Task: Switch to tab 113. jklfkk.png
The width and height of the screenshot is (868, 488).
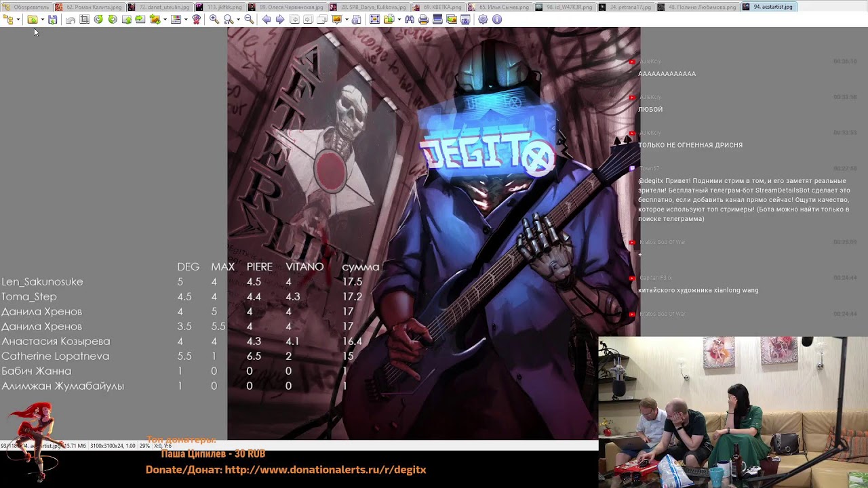Action: (x=222, y=7)
